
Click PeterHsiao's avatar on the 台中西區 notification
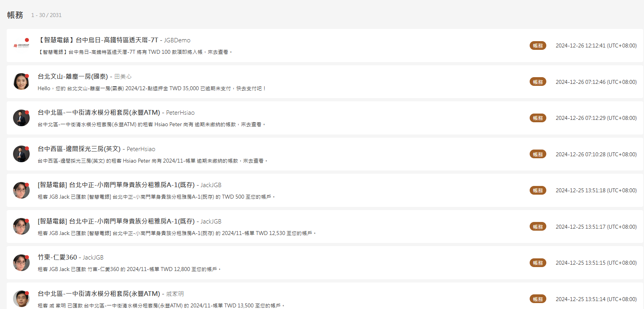click(21, 154)
